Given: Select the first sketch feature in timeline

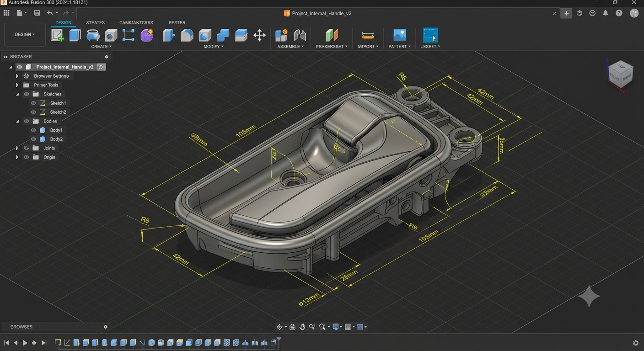Looking at the screenshot, I should point(58,342).
